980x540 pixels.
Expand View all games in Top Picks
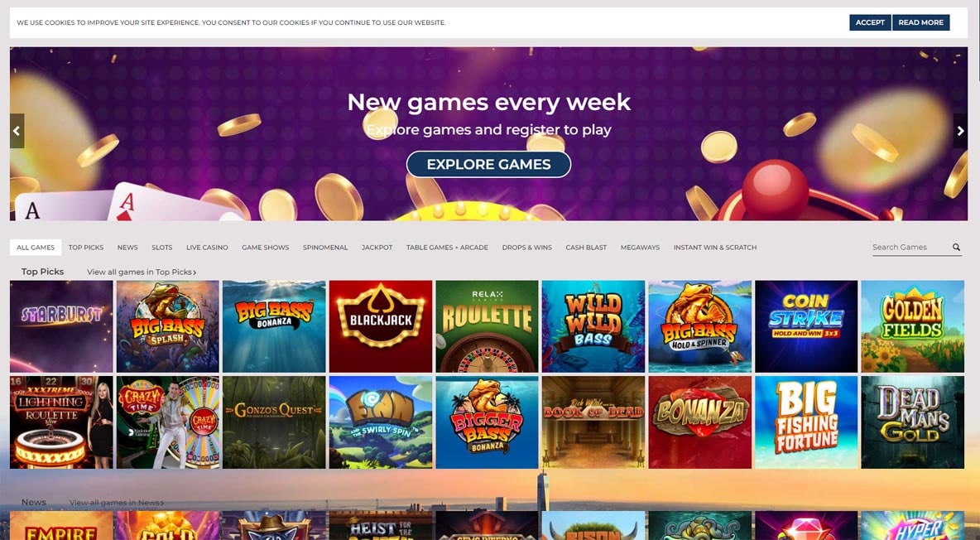[x=142, y=272]
